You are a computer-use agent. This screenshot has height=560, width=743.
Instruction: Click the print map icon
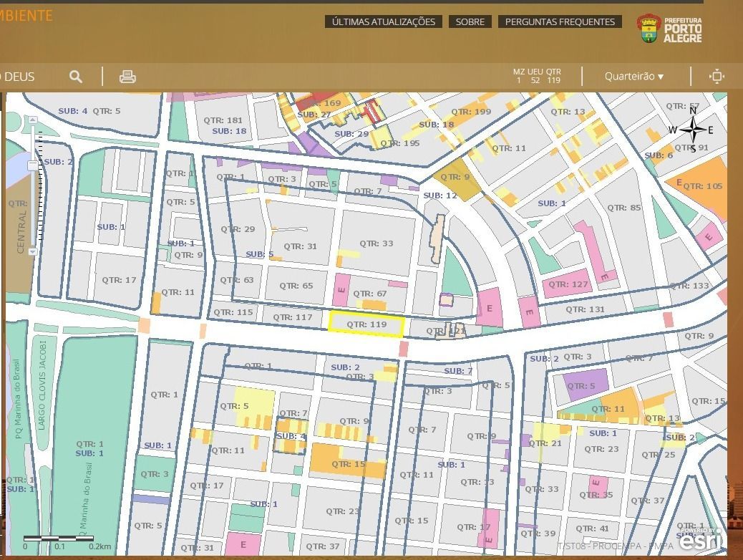click(127, 77)
